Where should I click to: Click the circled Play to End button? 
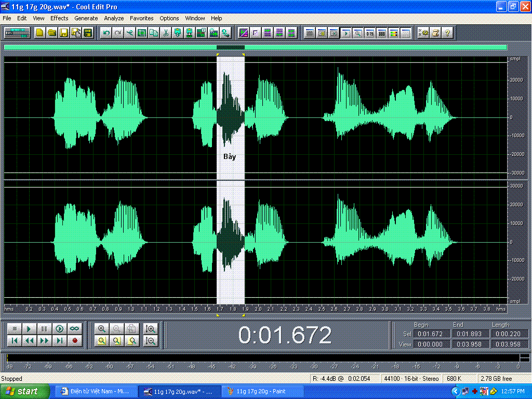(x=59, y=328)
